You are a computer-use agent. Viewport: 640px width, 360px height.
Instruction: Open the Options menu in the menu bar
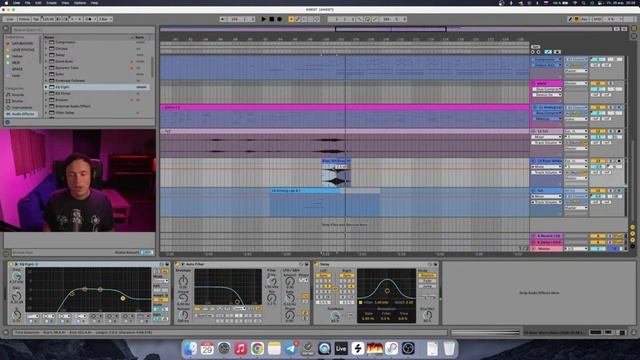click(80, 3)
